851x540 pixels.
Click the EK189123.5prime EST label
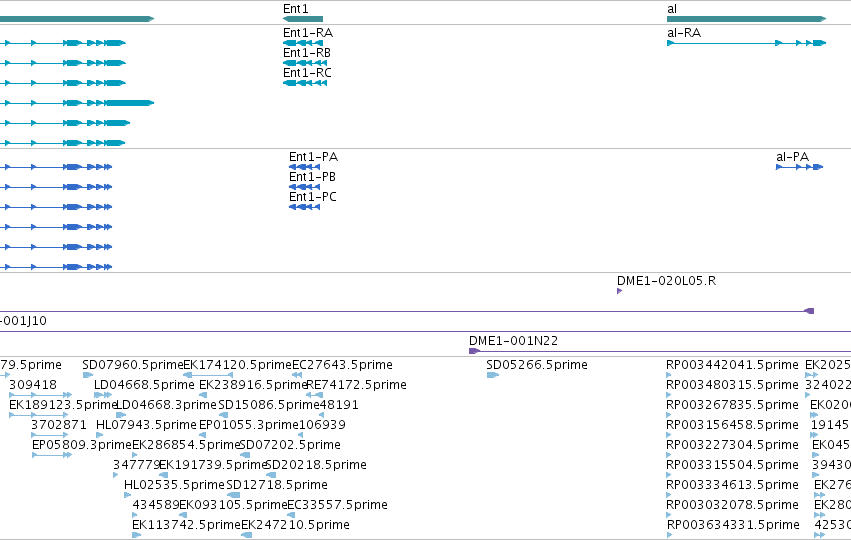tap(63, 405)
